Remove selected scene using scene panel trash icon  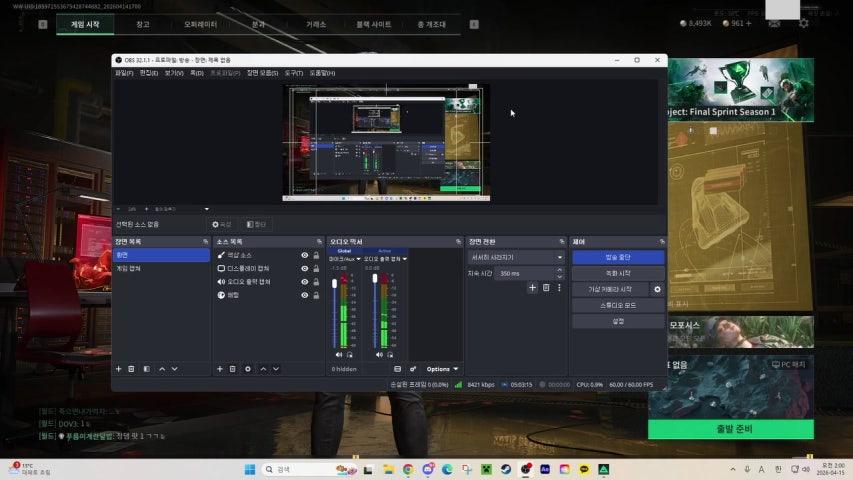[131, 369]
